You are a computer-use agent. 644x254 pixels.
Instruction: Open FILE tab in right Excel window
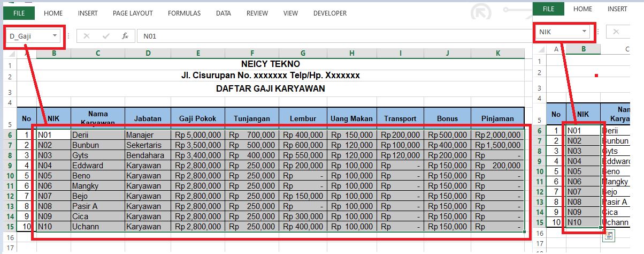pyautogui.click(x=549, y=9)
